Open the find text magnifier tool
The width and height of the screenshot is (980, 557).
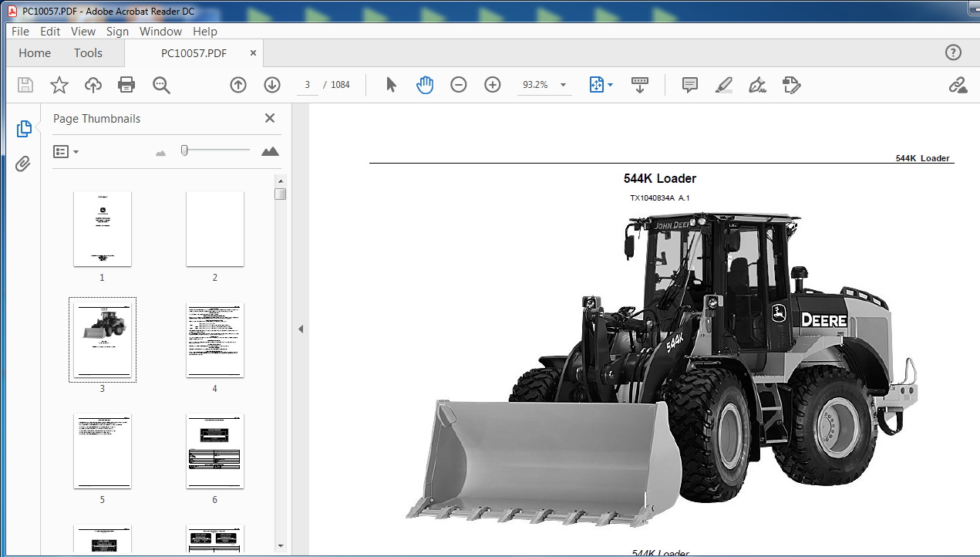point(161,85)
